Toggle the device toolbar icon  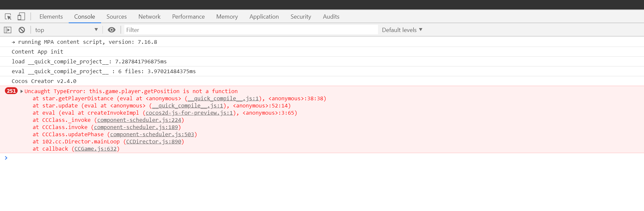pos(21,17)
